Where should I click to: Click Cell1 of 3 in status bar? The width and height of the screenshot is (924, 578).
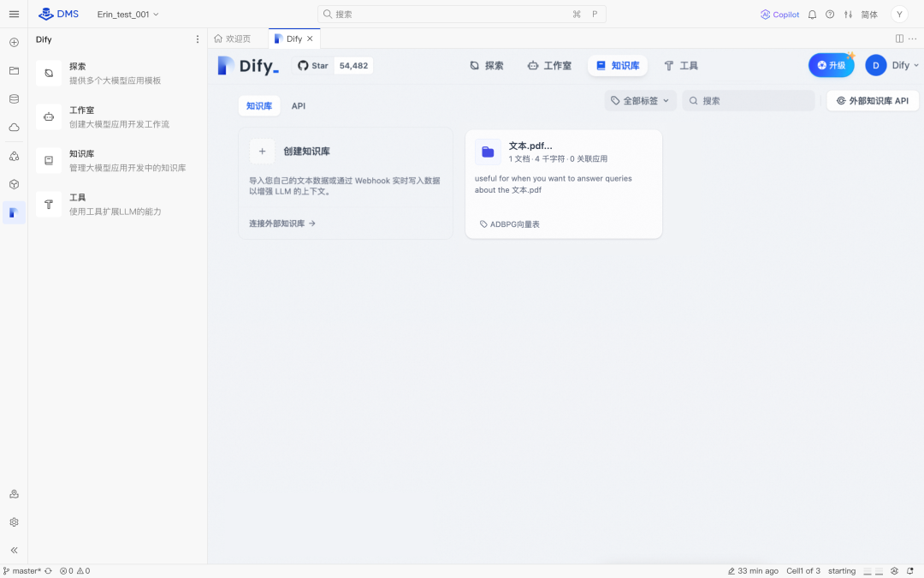coord(803,571)
